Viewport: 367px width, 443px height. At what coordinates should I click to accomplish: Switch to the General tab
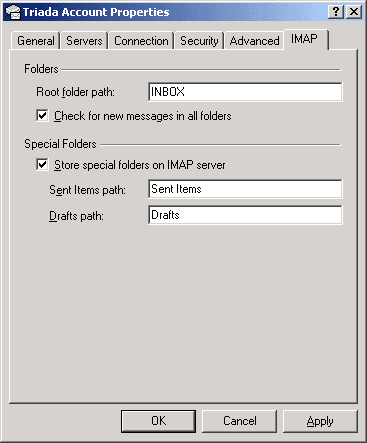coord(36,41)
